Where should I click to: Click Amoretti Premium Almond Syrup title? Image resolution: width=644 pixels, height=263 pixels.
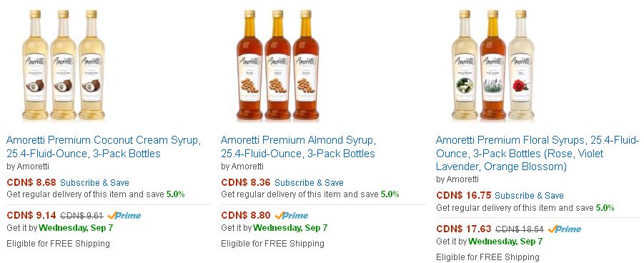298,147
